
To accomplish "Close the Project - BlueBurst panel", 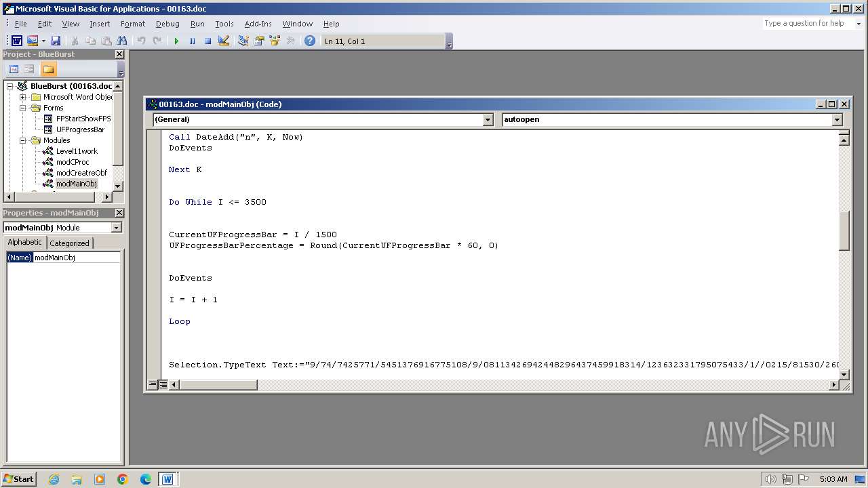I will tap(119, 54).
